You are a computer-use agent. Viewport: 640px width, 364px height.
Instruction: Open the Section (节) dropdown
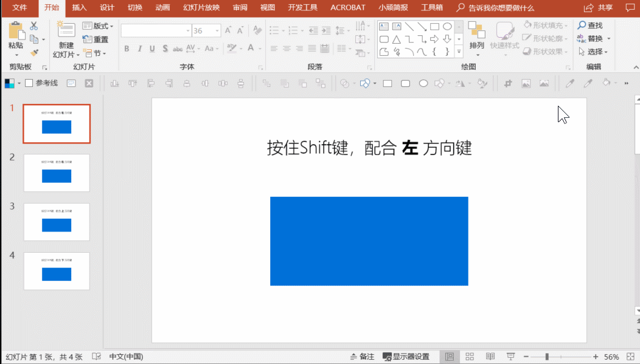tap(95, 53)
